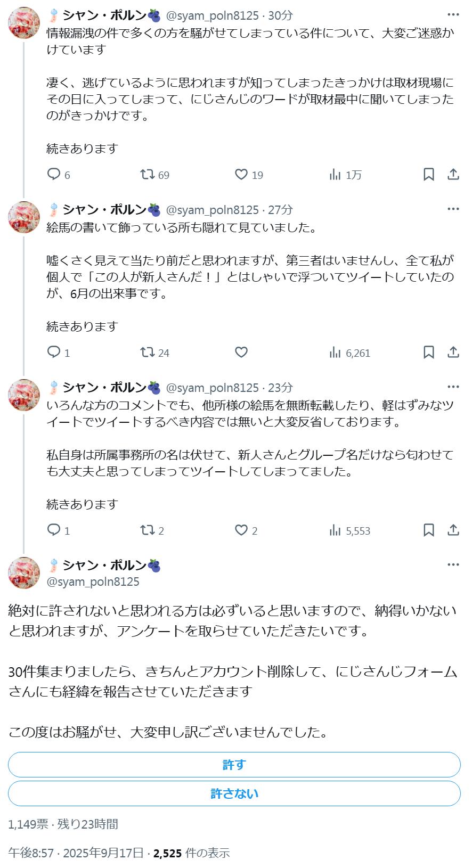472x868 pixels.
Task: Open the 午後8:57 · 2025年9月17日 timestamp link
Action: coord(76,853)
